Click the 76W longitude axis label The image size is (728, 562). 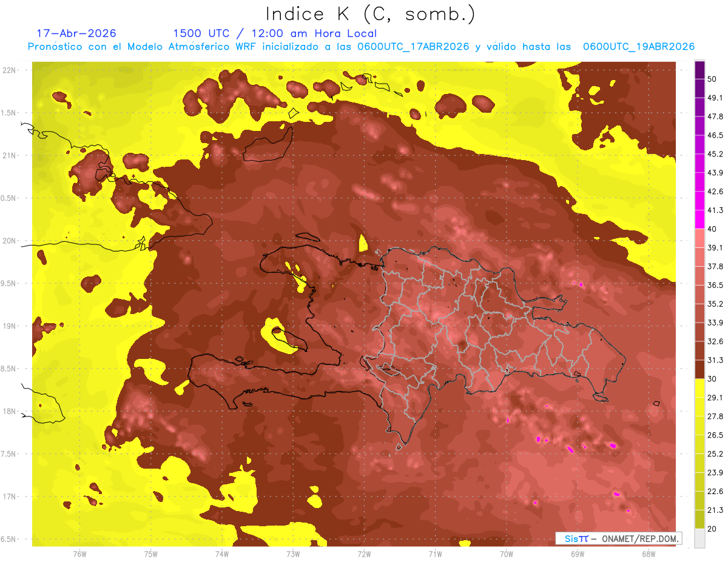point(79,554)
